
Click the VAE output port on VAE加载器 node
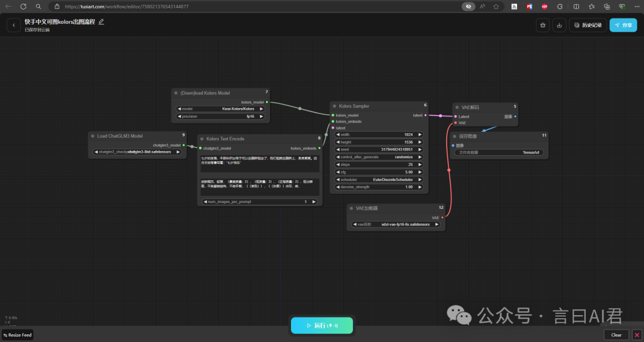pyautogui.click(x=442, y=217)
